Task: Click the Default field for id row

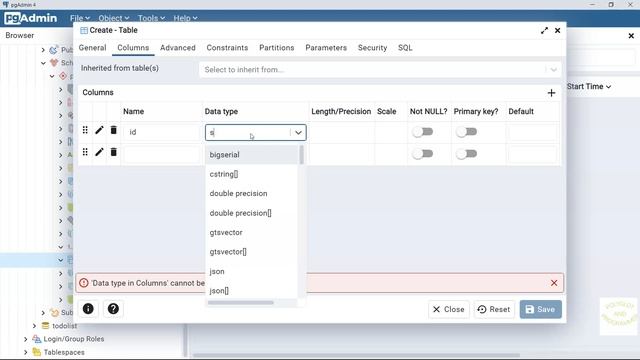Action: (532, 132)
